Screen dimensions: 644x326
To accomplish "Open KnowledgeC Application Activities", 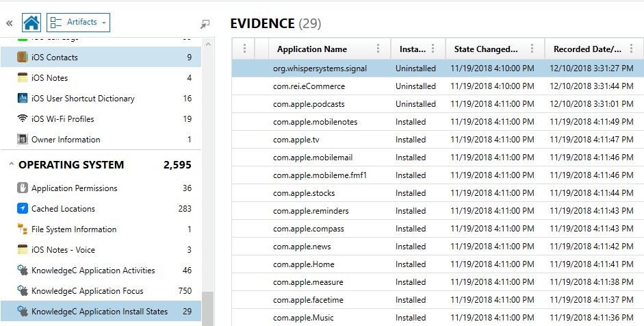I will point(101,271).
